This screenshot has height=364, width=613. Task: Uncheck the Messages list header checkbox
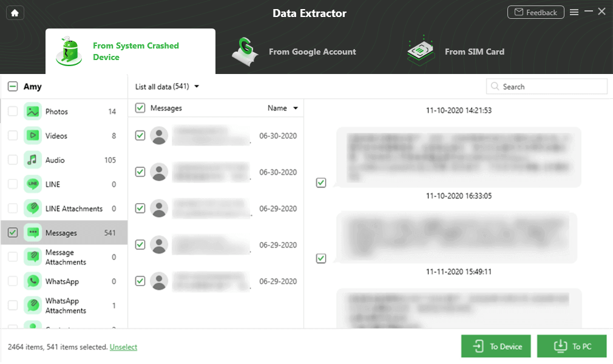coord(140,108)
